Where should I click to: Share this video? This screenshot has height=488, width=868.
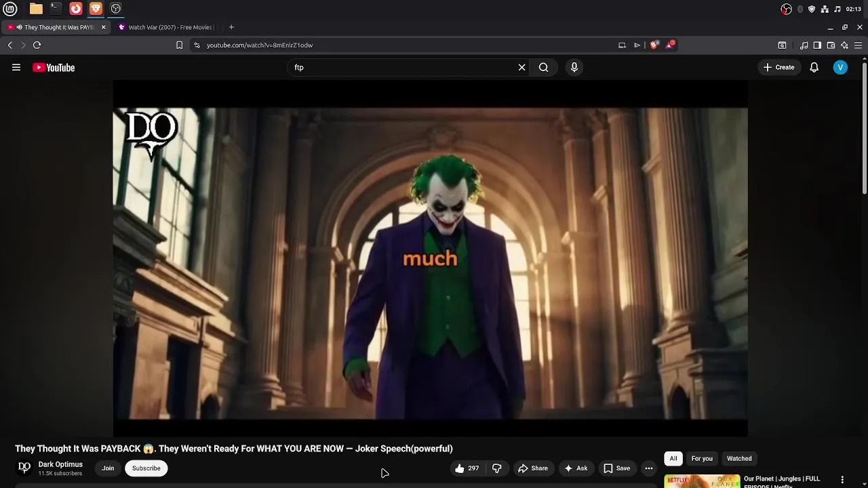(532, 468)
